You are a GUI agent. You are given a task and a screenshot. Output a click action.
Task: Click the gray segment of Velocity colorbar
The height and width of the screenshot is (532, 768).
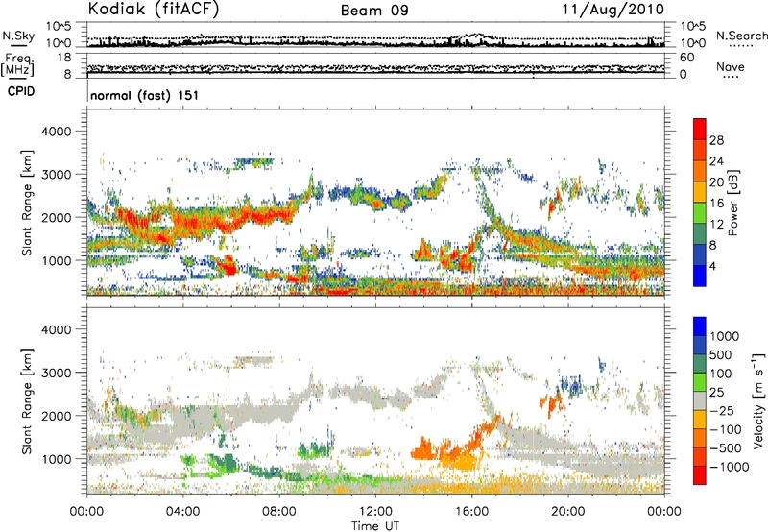[x=700, y=401]
